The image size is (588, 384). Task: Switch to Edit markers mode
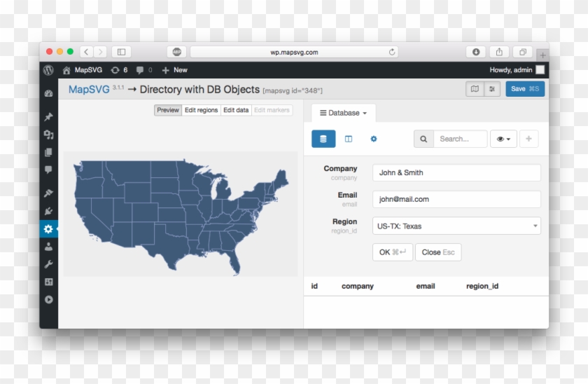[272, 110]
